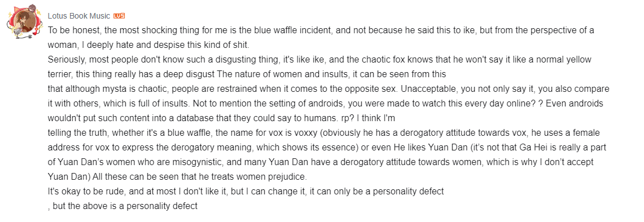
Task: Click the orange LV5 level badge
Action: click(x=119, y=16)
